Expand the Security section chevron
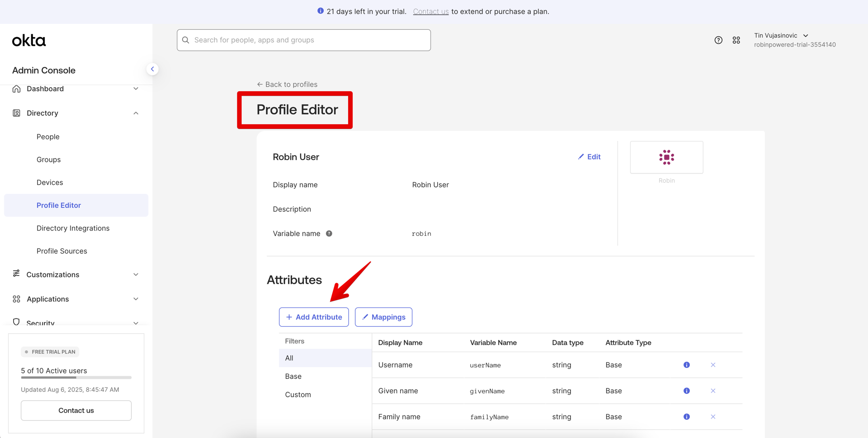 [x=136, y=323]
